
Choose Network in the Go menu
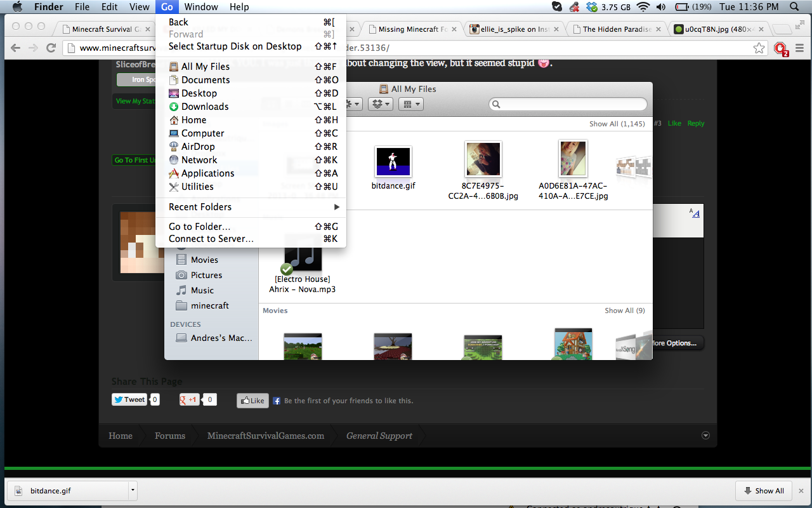251,160
